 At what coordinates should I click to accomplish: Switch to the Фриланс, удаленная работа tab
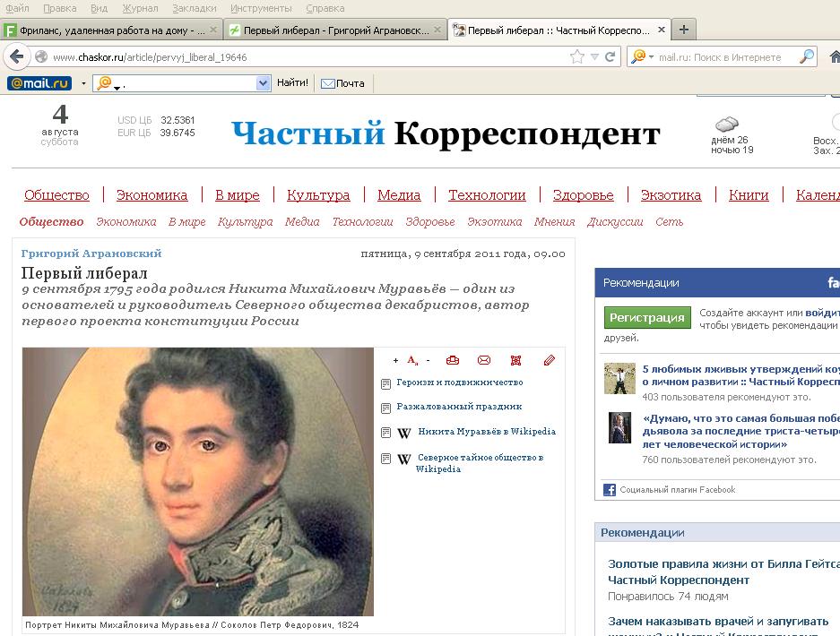[x=111, y=30]
